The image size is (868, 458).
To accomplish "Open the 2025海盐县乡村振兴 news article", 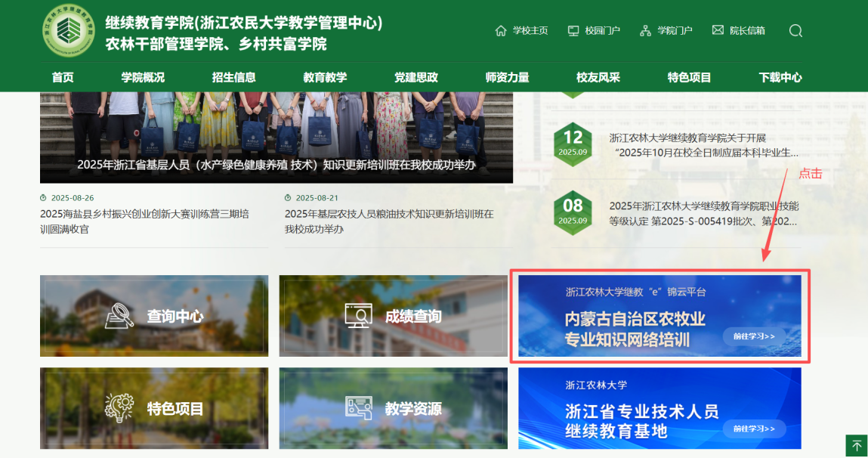I will pyautogui.click(x=144, y=221).
